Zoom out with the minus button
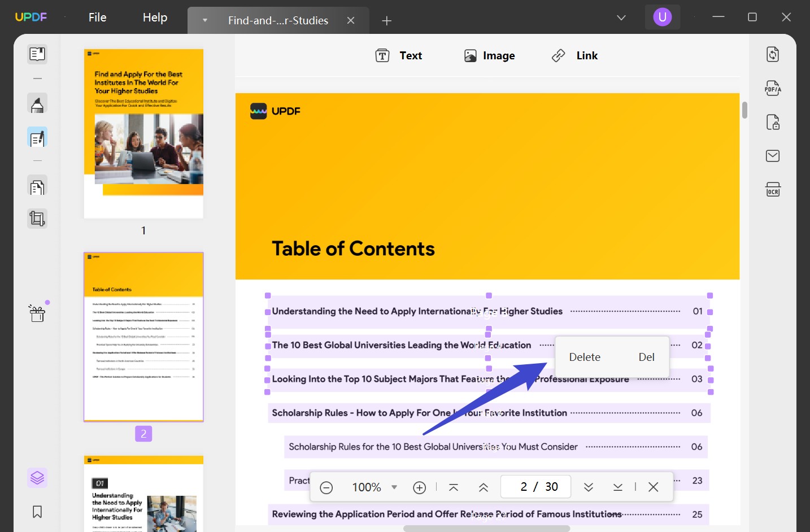Screen dimensions: 810x532 pos(326,487)
